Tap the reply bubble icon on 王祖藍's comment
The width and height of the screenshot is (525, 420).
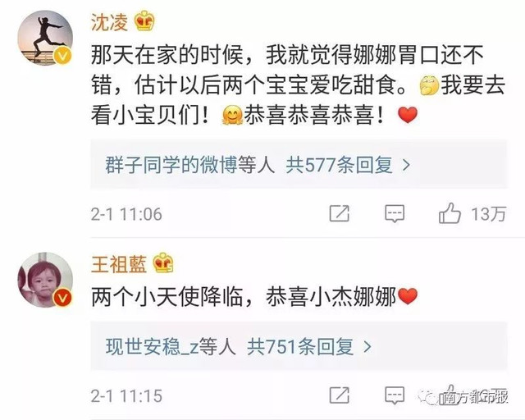(x=395, y=395)
